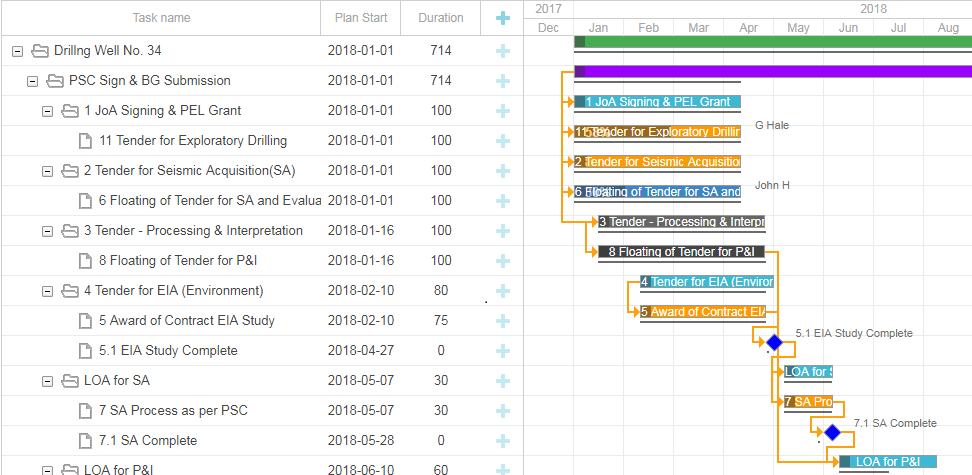Viewport: 972px width, 475px height.
Task: Collapse 2 Tender for Seismic Acquisition group
Action: pos(47,171)
